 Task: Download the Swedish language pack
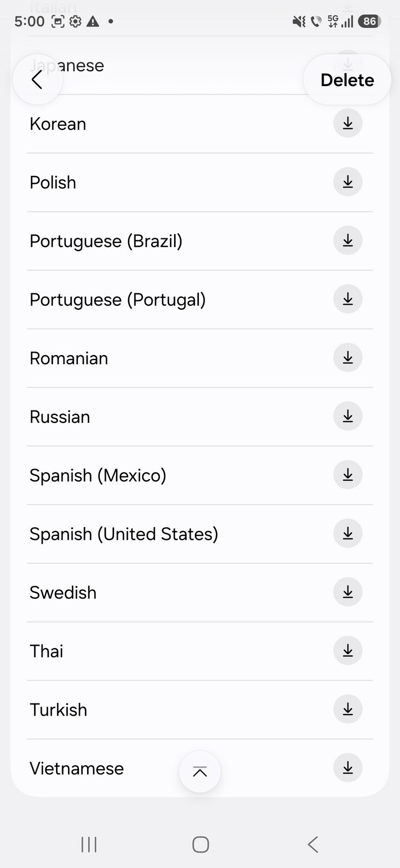tap(348, 592)
